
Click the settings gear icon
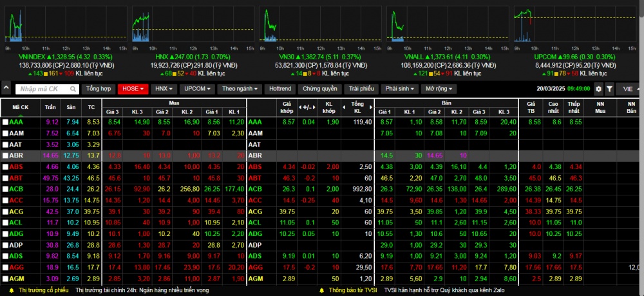click(x=599, y=89)
